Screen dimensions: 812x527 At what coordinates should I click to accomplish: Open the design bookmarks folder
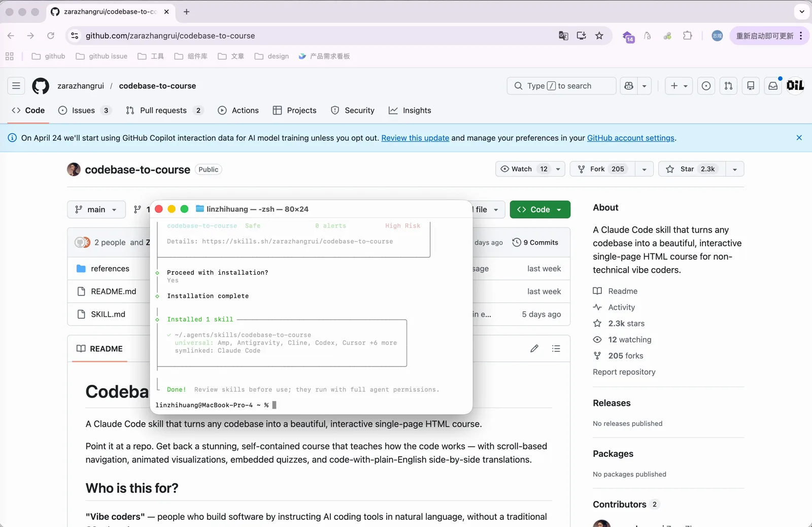coord(272,56)
